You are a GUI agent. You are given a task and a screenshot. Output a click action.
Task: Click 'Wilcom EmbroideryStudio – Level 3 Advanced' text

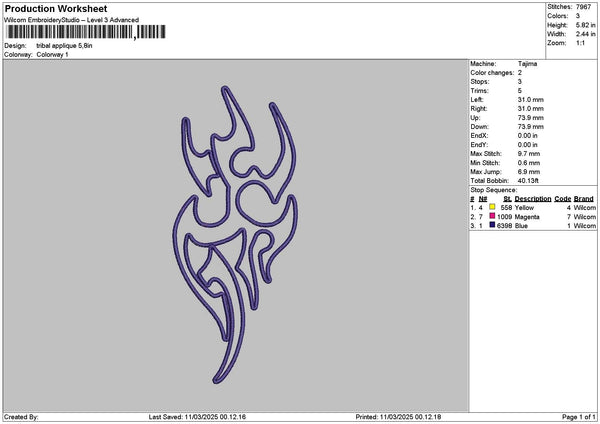[x=71, y=20]
